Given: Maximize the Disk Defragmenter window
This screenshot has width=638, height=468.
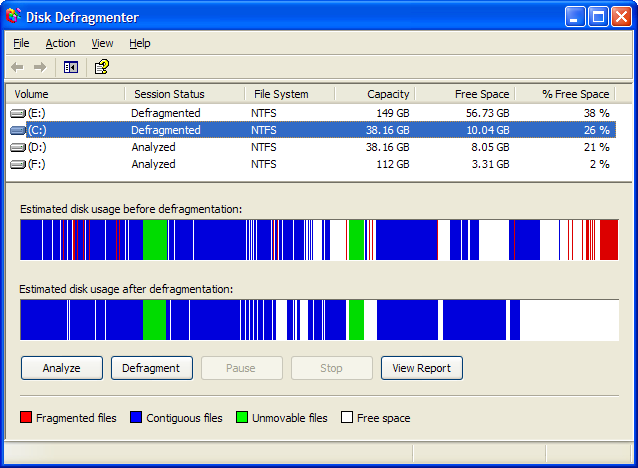Looking at the screenshot, I should 599,17.
